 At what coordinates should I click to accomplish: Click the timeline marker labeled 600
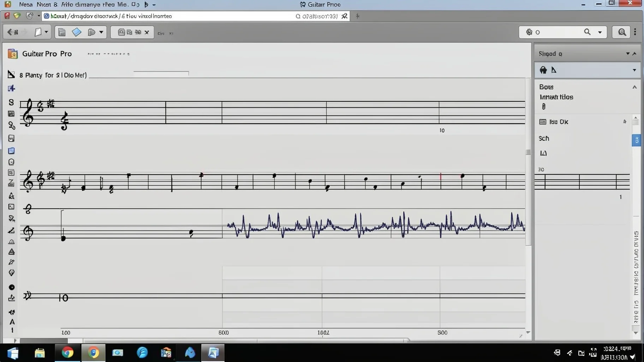pyautogui.click(x=223, y=333)
